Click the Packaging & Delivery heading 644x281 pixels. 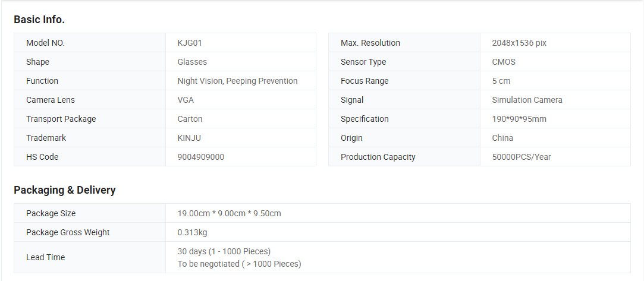tap(65, 190)
